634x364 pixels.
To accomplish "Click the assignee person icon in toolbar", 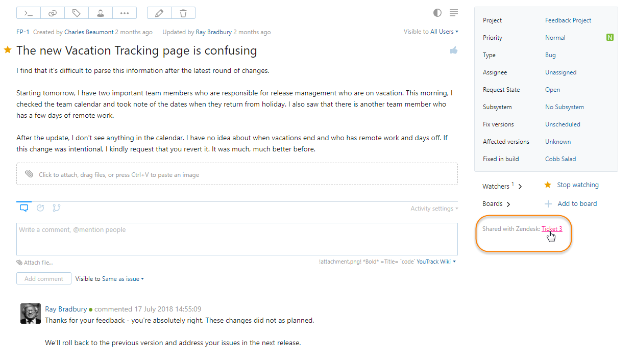I will 100,13.
